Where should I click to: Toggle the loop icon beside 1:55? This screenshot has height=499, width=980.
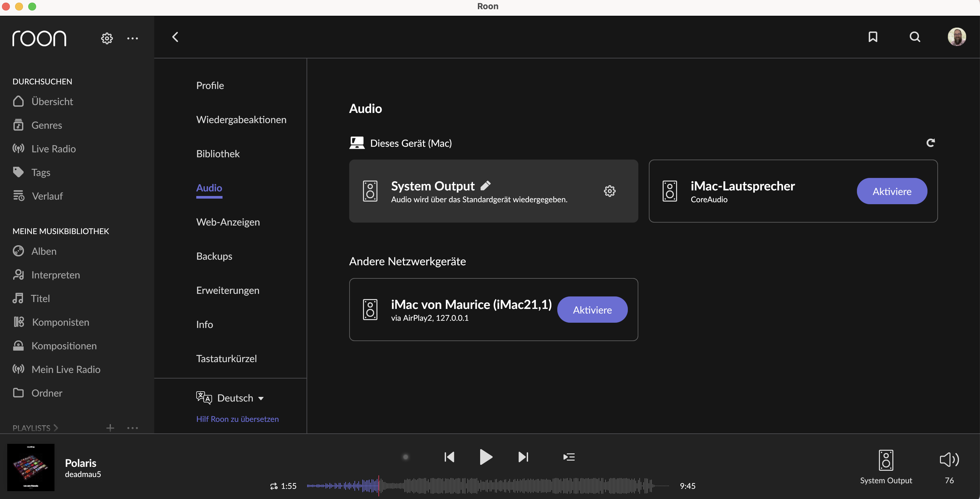tap(273, 486)
